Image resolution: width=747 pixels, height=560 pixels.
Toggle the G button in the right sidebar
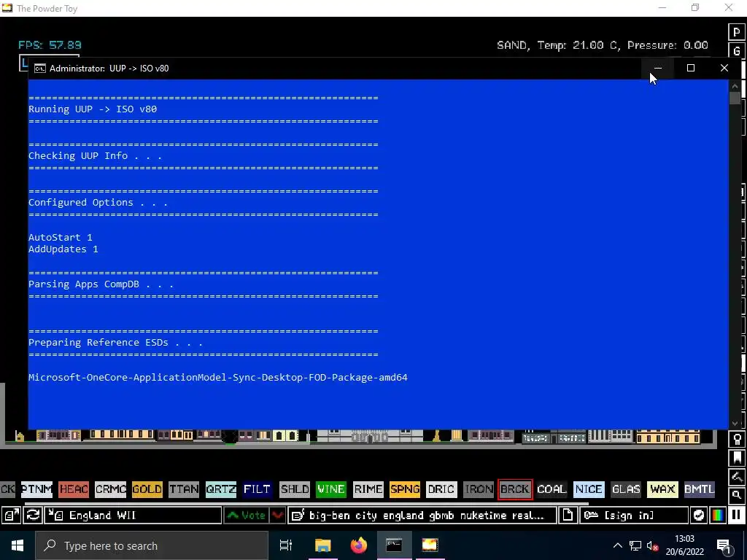pos(737,51)
